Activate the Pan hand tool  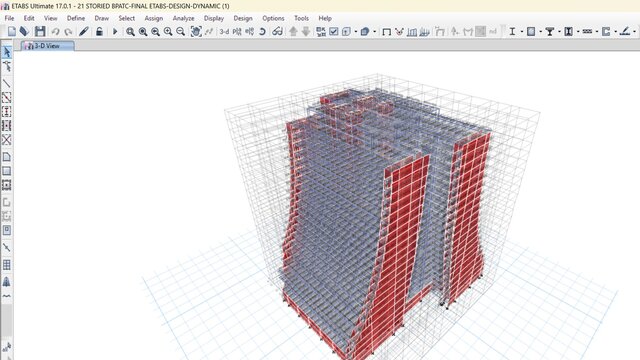coord(196,31)
